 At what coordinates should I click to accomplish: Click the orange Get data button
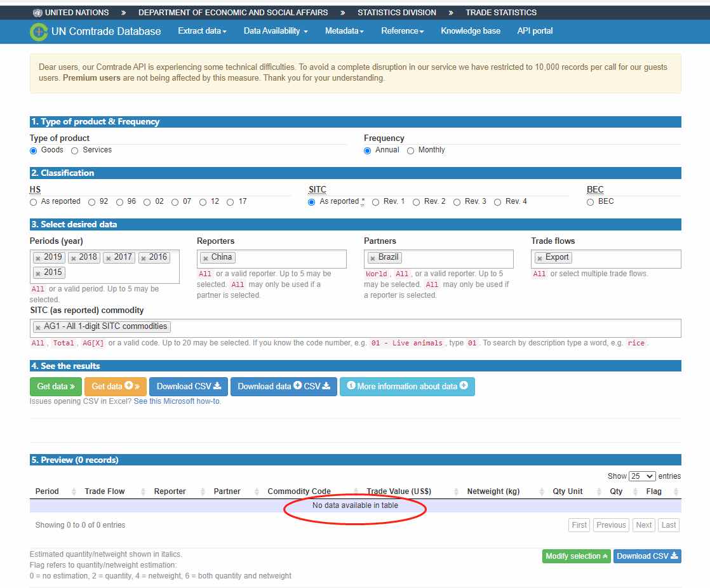(116, 387)
